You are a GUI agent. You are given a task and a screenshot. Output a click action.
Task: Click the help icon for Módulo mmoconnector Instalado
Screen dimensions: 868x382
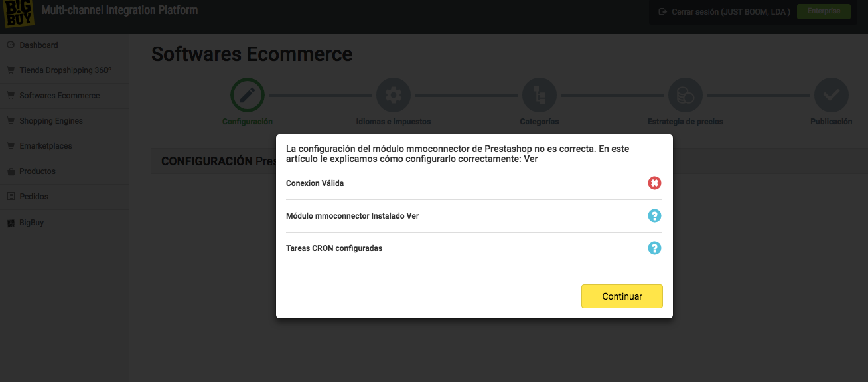(654, 216)
